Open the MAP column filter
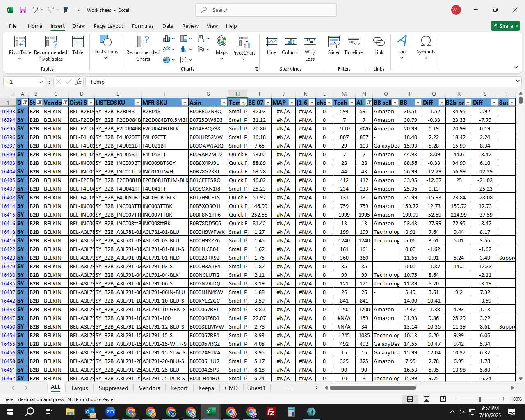Screen dimensions: 525x420 [x=292, y=103]
